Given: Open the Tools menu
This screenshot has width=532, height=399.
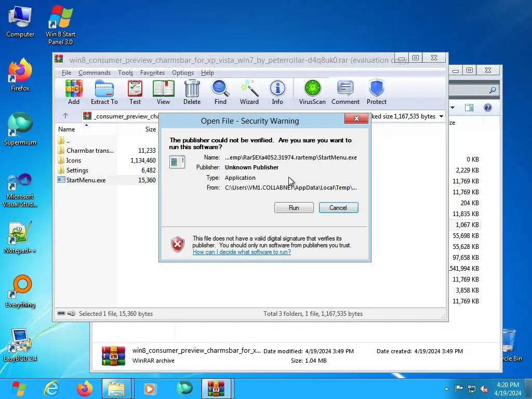Looking at the screenshot, I should [x=125, y=73].
